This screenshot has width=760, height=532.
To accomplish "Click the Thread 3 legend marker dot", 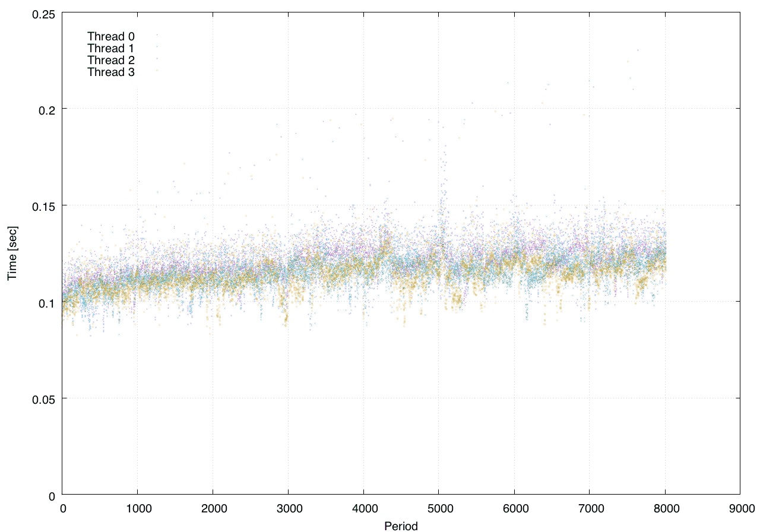I will click(157, 71).
